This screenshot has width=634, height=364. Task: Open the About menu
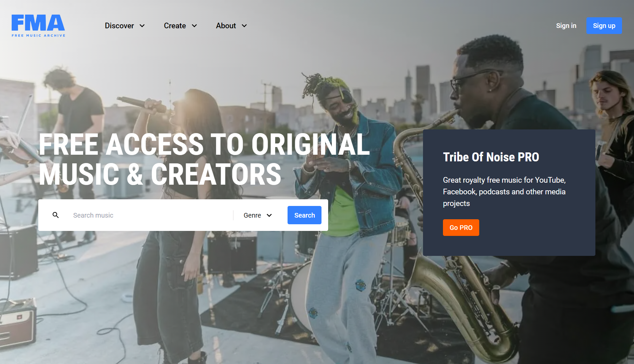point(231,26)
